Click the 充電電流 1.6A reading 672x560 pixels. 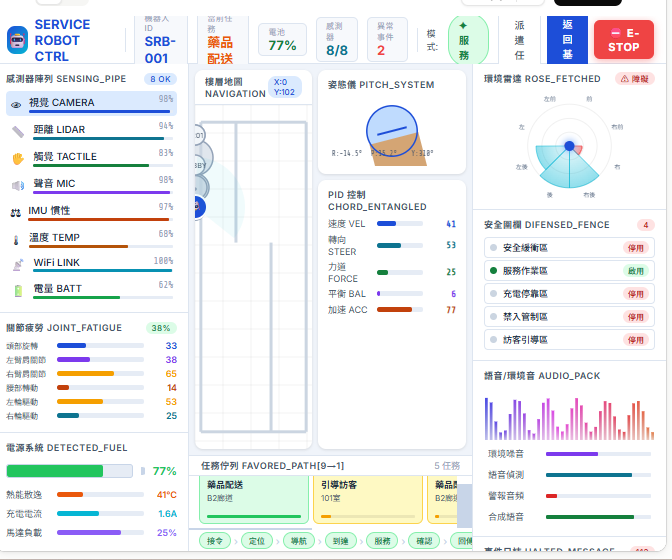click(x=168, y=514)
